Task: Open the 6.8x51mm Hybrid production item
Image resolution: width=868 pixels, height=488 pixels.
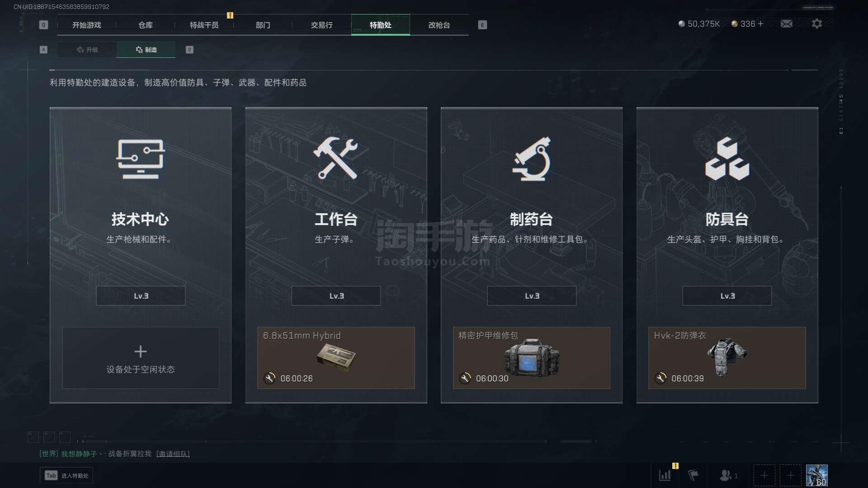Action: click(336, 358)
